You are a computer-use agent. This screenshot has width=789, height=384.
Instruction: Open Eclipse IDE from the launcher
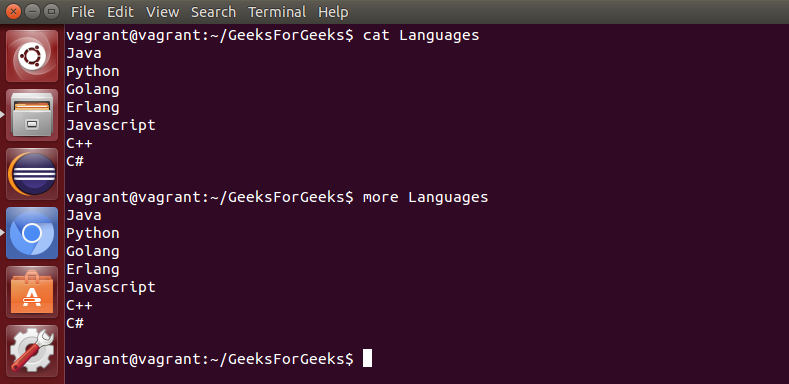point(32,174)
